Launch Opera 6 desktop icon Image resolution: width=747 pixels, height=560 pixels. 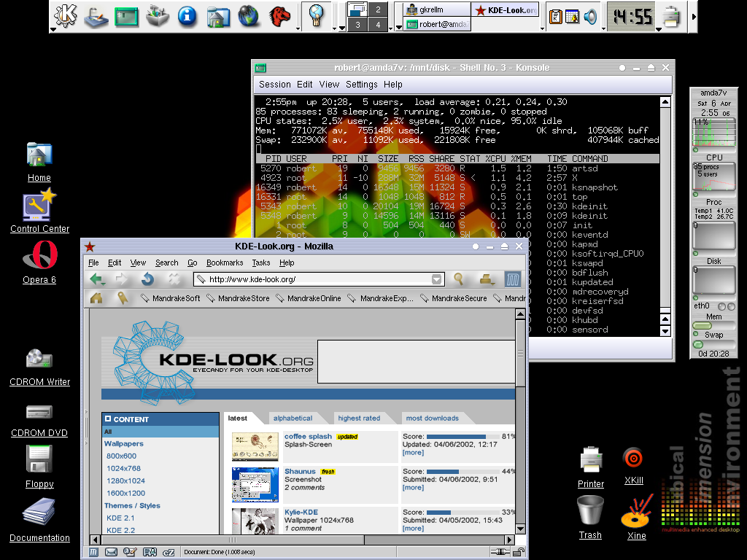tap(39, 262)
